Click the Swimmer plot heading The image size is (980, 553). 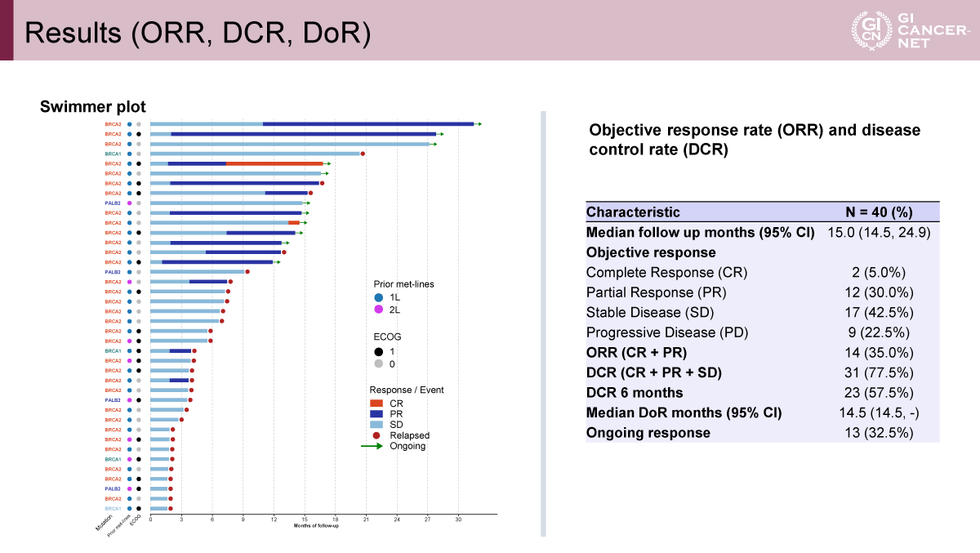[x=93, y=107]
